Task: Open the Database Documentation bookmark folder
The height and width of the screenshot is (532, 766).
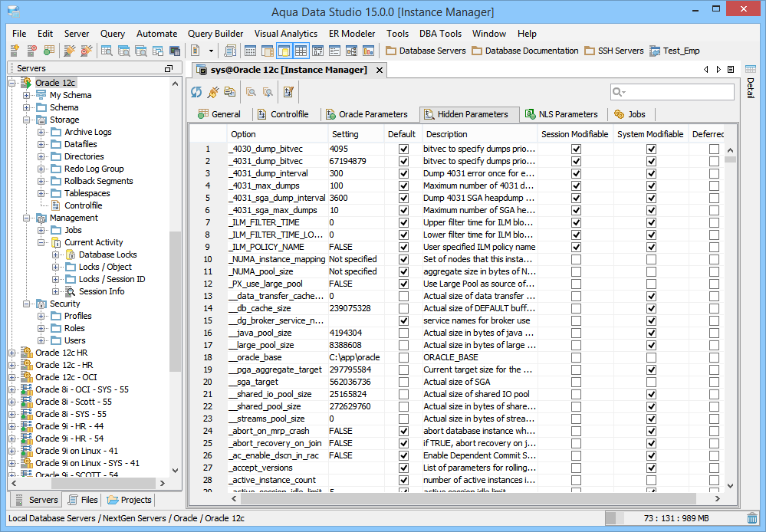Action: click(525, 51)
